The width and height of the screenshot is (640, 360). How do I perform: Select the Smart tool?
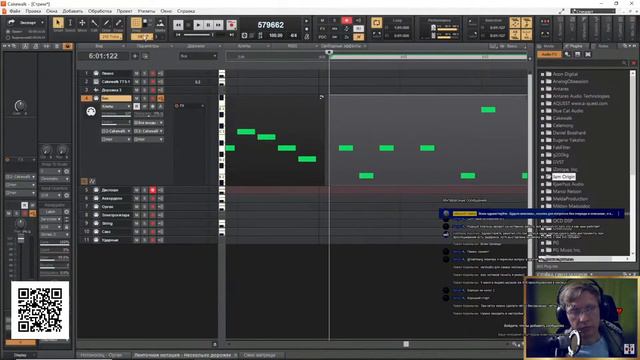[x=58, y=23]
